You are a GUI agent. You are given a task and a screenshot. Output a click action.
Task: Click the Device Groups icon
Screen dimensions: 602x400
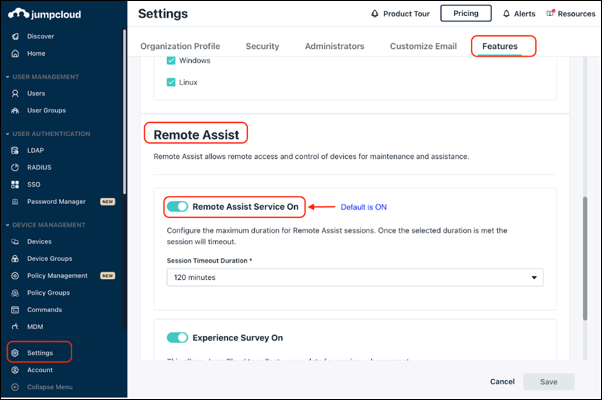[x=15, y=259]
